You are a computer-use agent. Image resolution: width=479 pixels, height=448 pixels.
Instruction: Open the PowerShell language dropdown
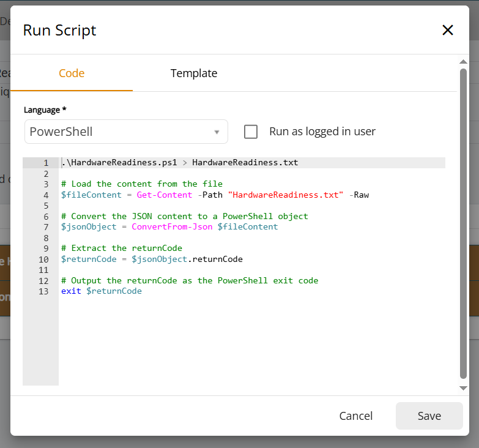click(126, 132)
